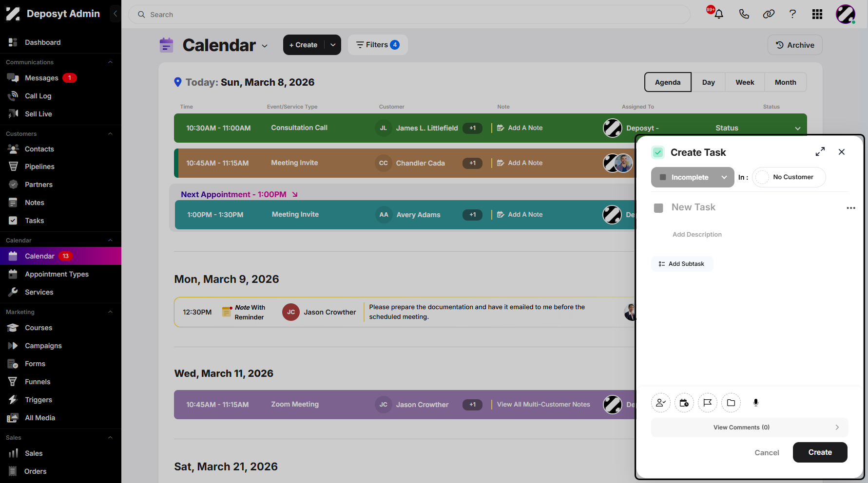Expand Status dropdown on Consultation Call row
This screenshot has width=868, height=483.
click(797, 129)
